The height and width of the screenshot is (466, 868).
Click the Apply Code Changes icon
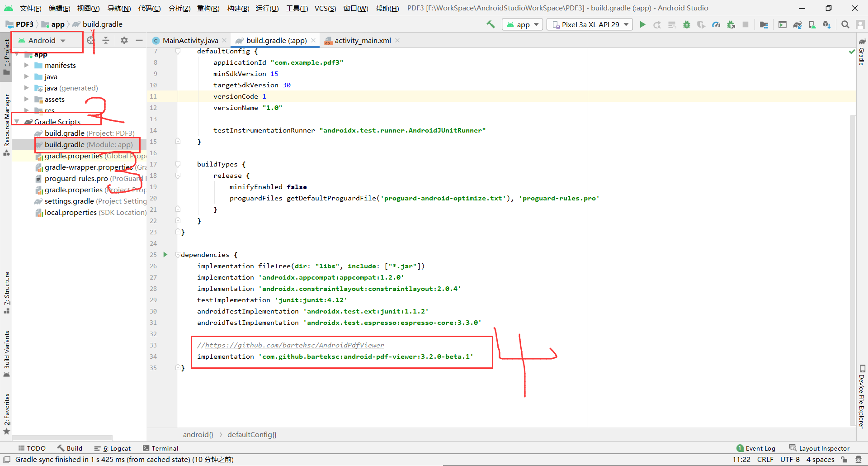[672, 24]
